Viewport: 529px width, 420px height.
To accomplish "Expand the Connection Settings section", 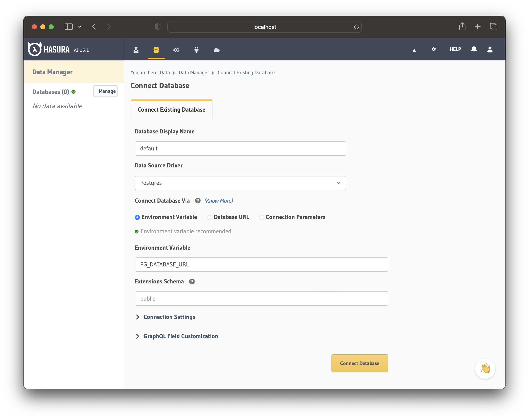I will (x=169, y=317).
